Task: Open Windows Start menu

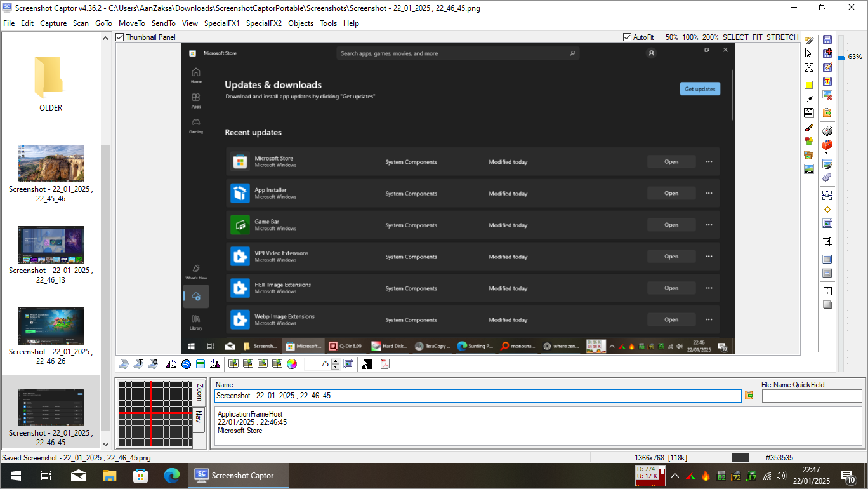Action: [15, 475]
